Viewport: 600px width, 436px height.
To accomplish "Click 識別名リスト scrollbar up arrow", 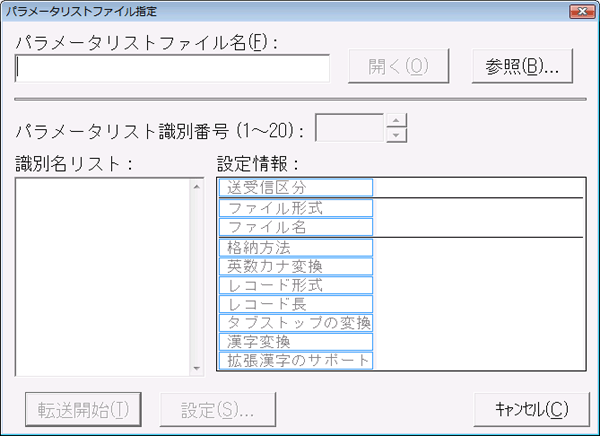I will click(197, 186).
